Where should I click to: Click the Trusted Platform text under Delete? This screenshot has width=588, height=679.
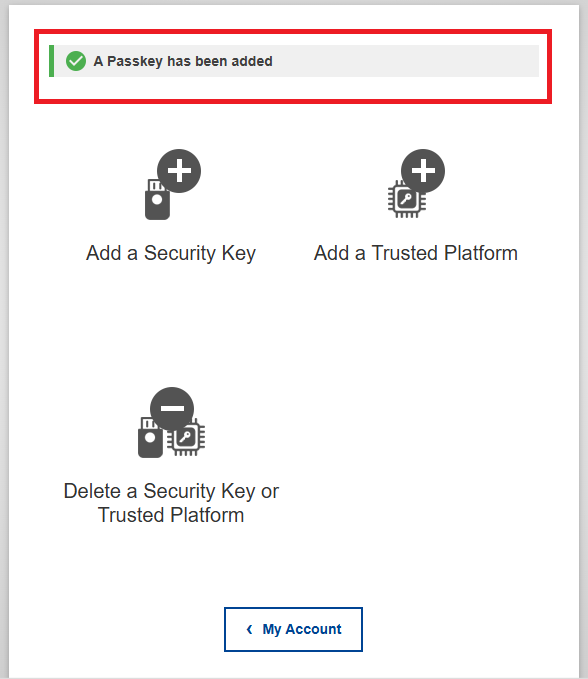pos(171,515)
